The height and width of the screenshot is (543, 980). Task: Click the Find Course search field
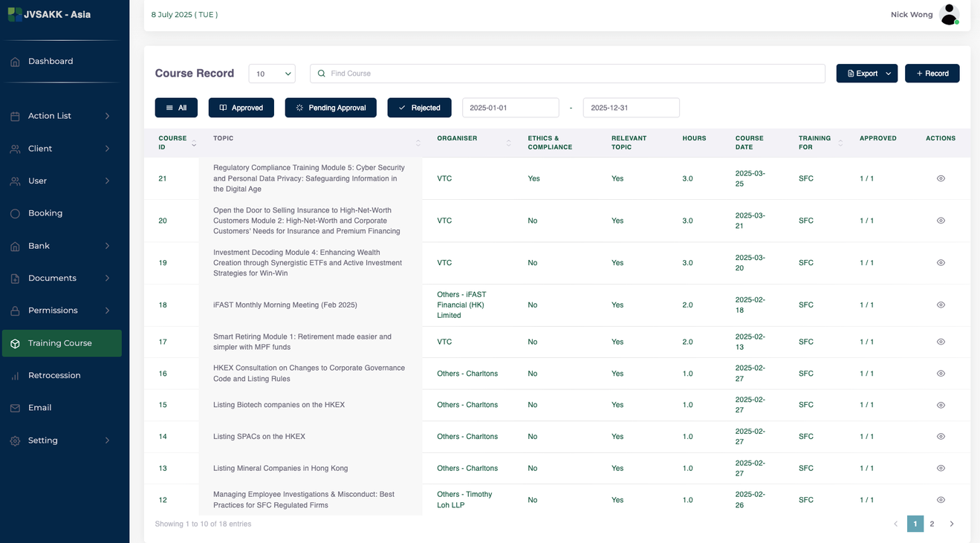[x=572, y=74]
